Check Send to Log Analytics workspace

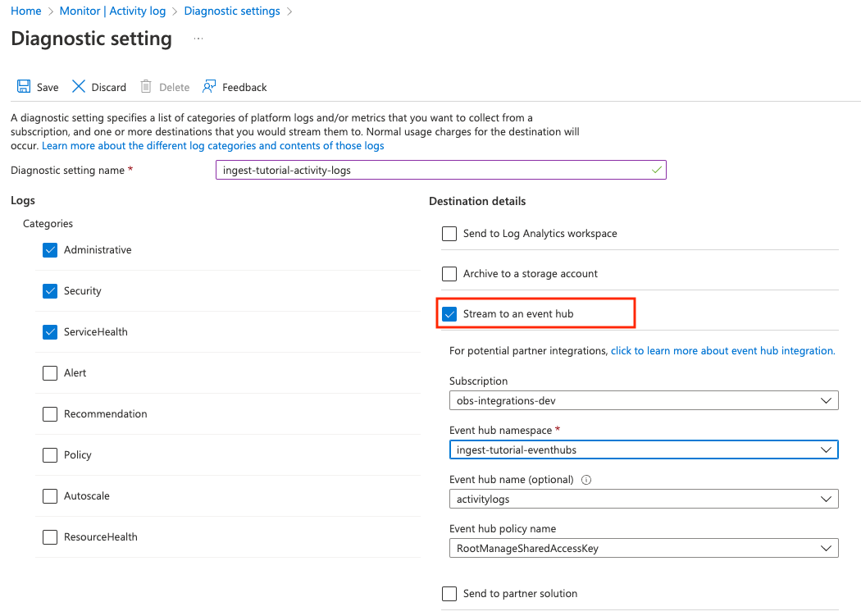449,234
